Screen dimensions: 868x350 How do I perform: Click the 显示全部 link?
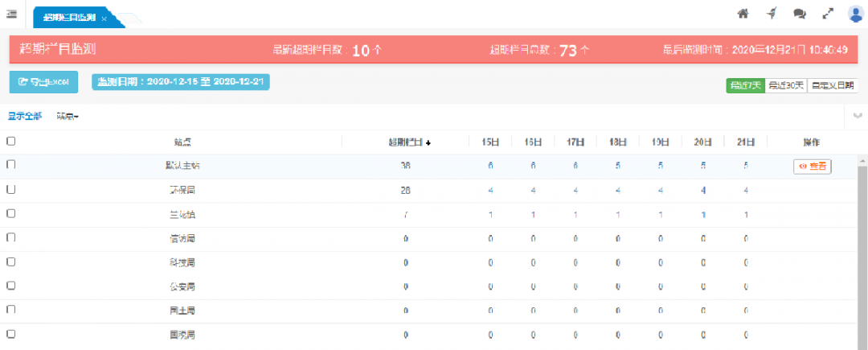(x=25, y=117)
